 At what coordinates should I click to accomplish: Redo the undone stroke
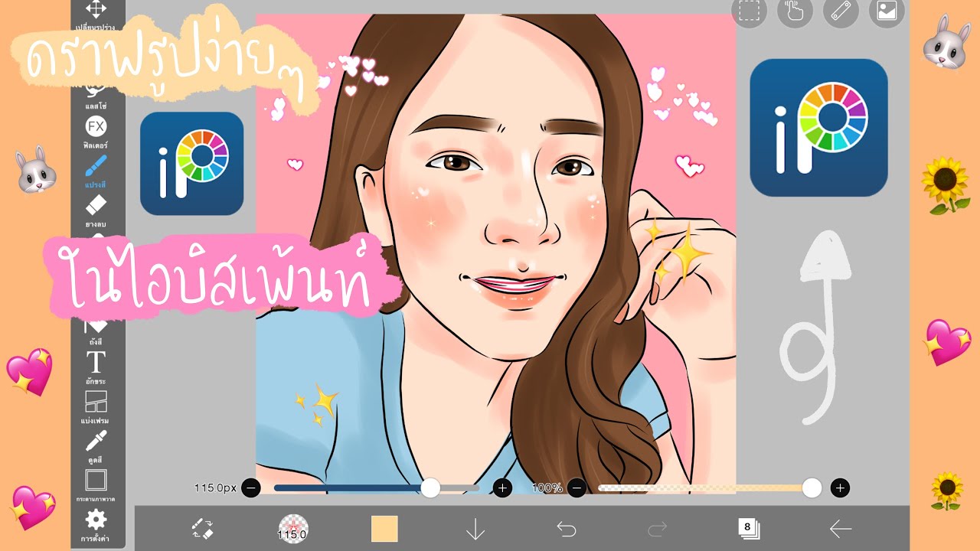[x=658, y=529]
